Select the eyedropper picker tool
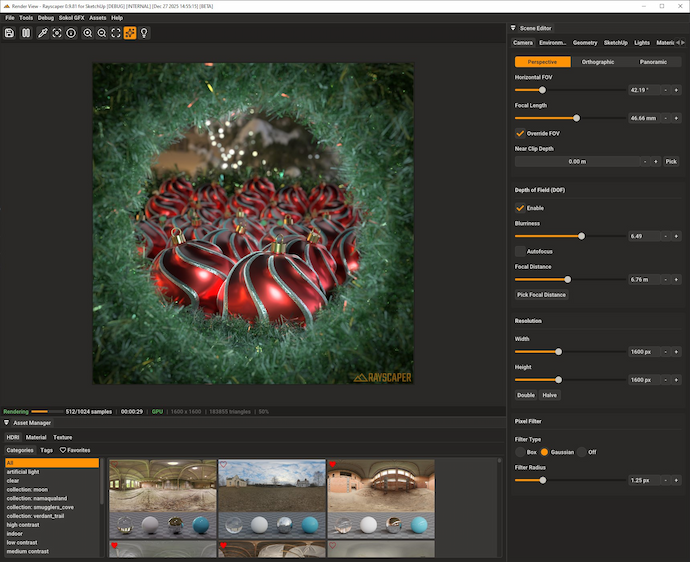 (x=42, y=33)
